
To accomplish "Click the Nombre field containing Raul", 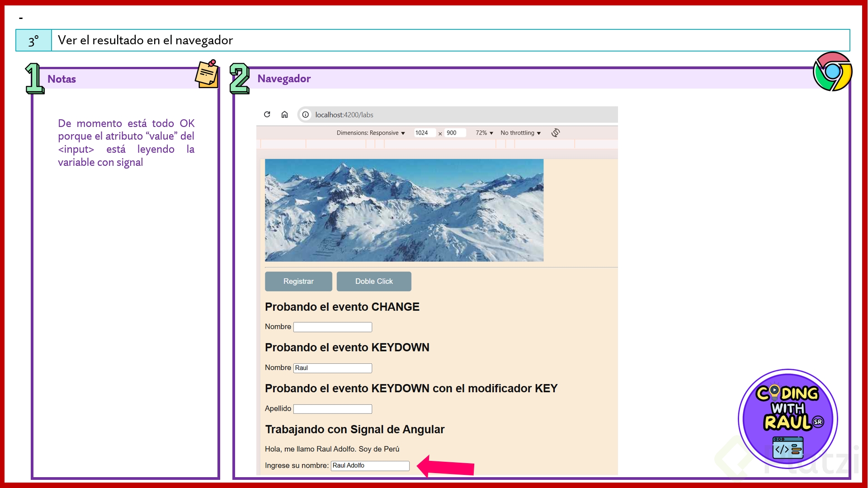I will pyautogui.click(x=332, y=368).
